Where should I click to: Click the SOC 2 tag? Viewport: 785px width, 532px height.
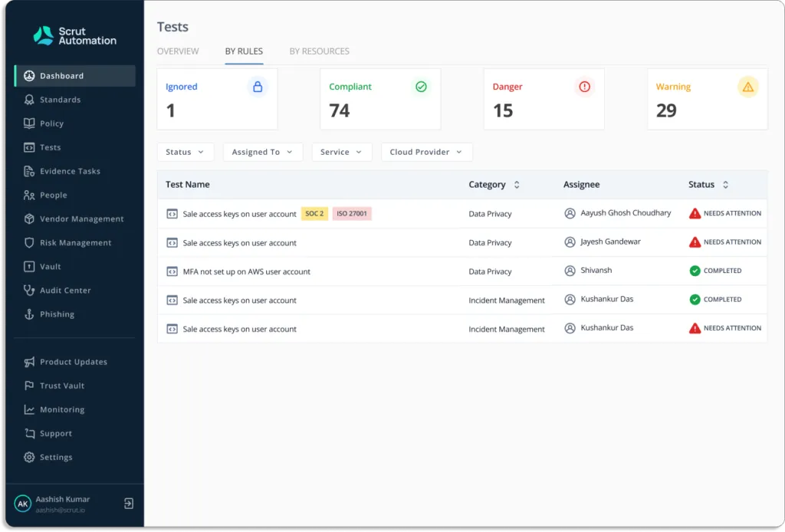[314, 214]
